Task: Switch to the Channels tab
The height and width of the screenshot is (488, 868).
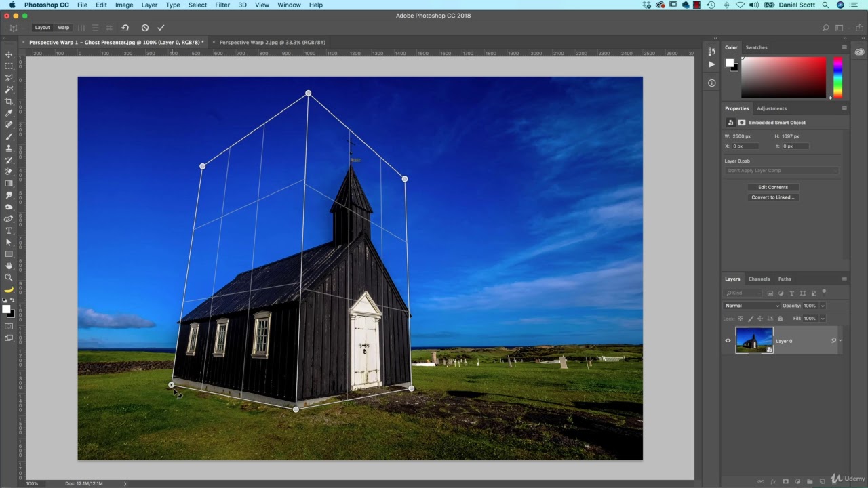Action: pyautogui.click(x=759, y=279)
